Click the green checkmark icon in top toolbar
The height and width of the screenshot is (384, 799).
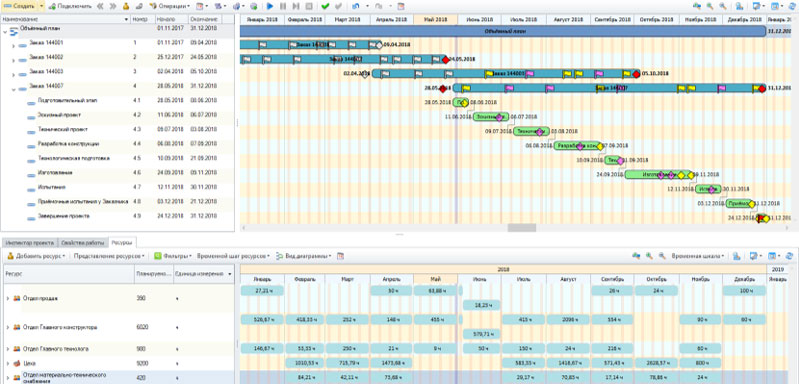(x=325, y=7)
